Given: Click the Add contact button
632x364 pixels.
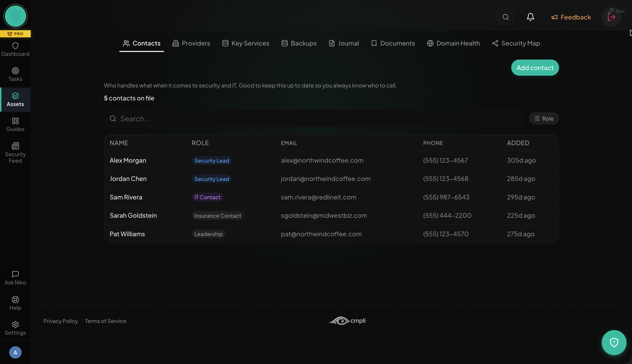Looking at the screenshot, I should (535, 68).
